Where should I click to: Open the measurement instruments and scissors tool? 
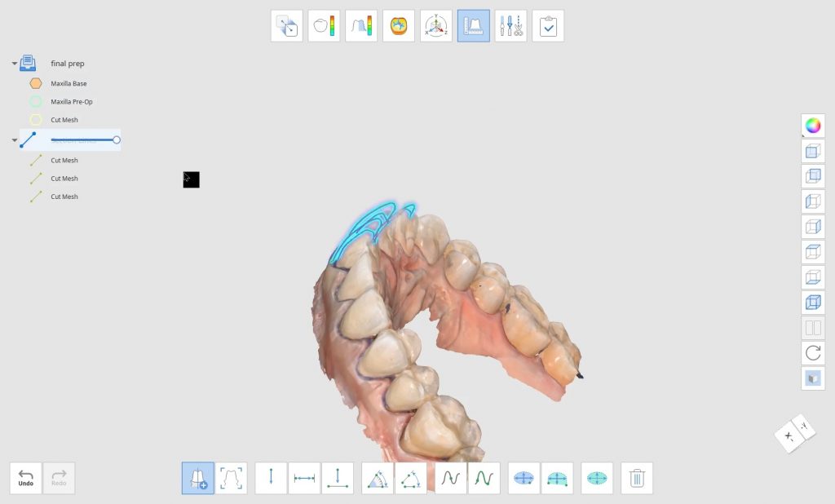[x=510, y=25]
